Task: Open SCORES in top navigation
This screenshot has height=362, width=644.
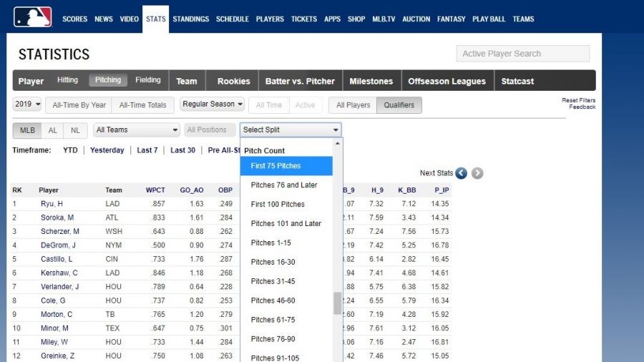Action: pyautogui.click(x=74, y=19)
